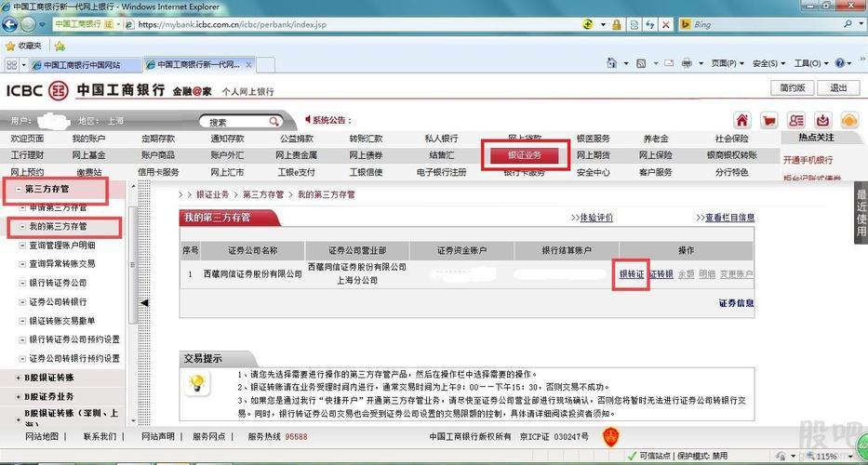Click the RSS feeds icon in command bar

tap(641, 63)
